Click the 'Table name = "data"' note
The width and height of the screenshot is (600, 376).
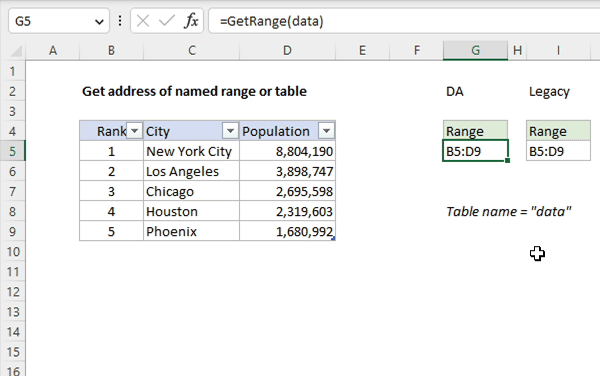pyautogui.click(x=509, y=212)
